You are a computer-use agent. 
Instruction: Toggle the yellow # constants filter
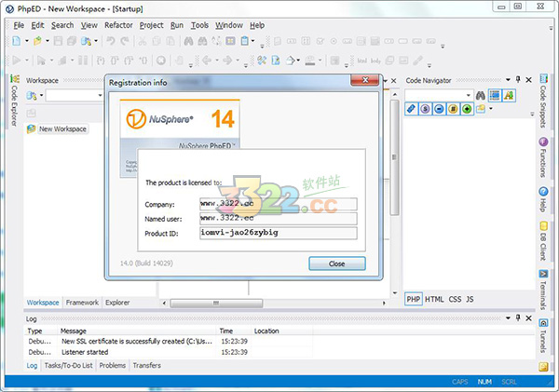coord(453,109)
